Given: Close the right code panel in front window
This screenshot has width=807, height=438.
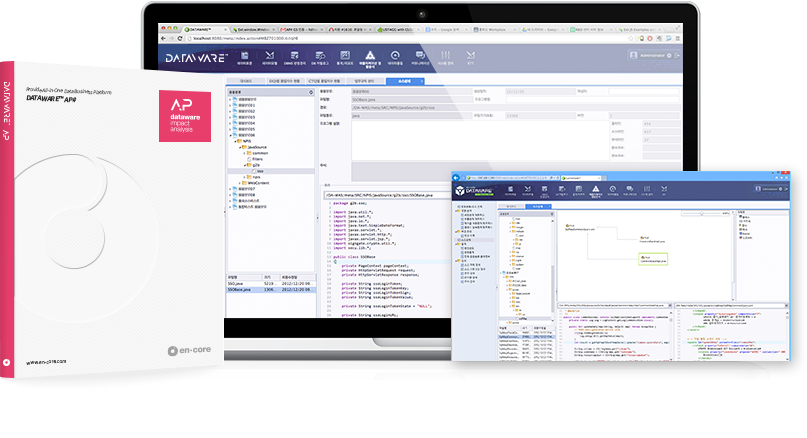Looking at the screenshot, I should 786,306.
